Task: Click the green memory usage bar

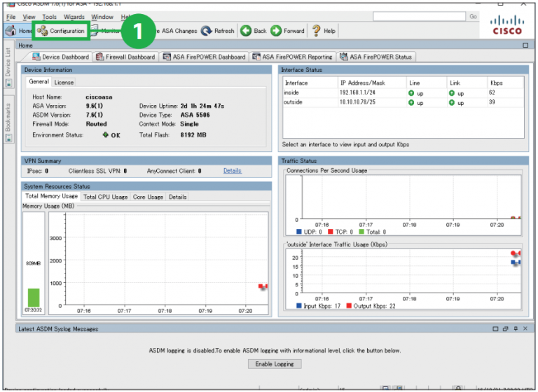Action: pyautogui.click(x=34, y=297)
